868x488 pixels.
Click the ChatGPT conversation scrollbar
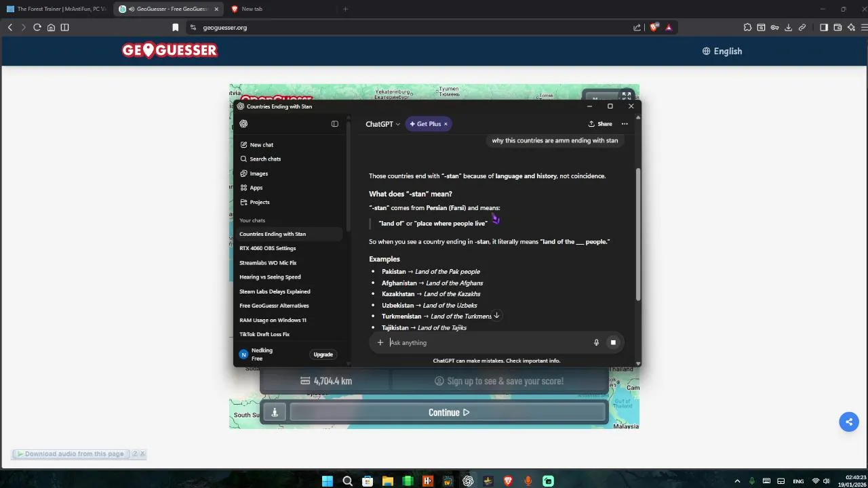pos(637,234)
